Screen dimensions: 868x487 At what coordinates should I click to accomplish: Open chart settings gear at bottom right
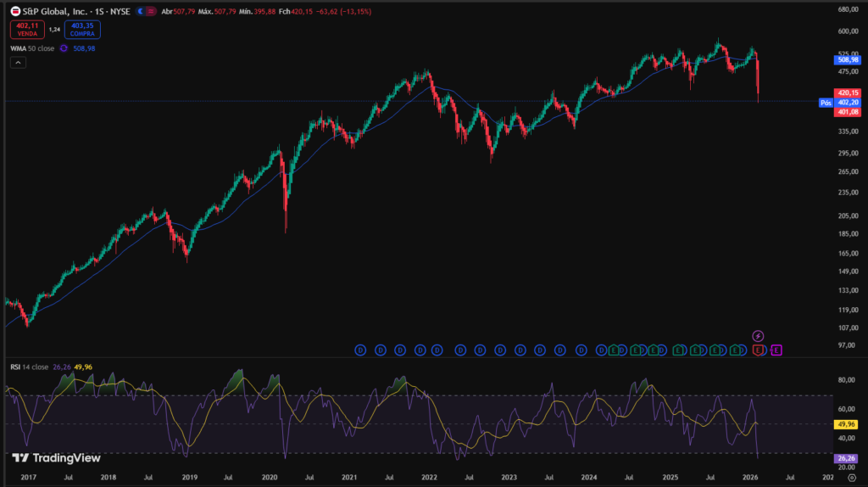[x=852, y=478]
